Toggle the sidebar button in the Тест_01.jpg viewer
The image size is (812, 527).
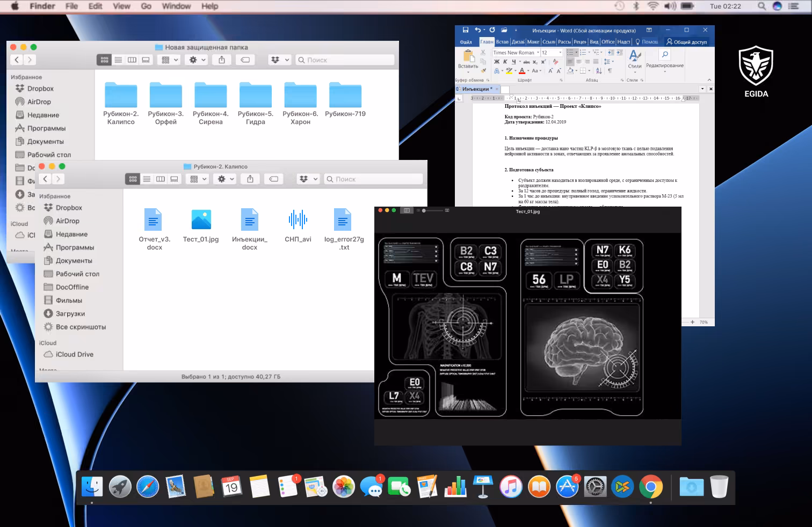coord(407,210)
